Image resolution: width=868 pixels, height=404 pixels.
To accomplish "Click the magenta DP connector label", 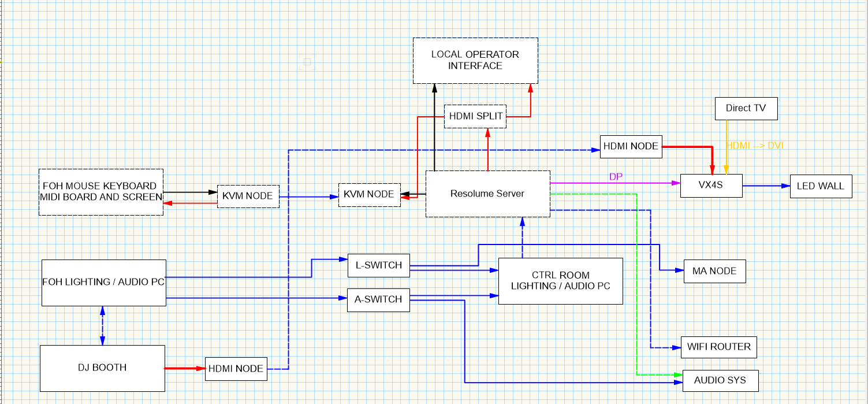I will click(x=616, y=176).
